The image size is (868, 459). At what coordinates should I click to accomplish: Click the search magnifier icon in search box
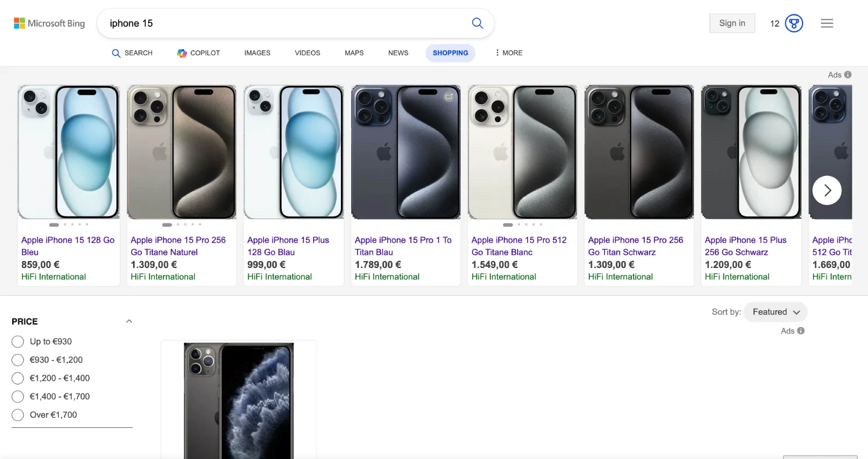pos(477,23)
